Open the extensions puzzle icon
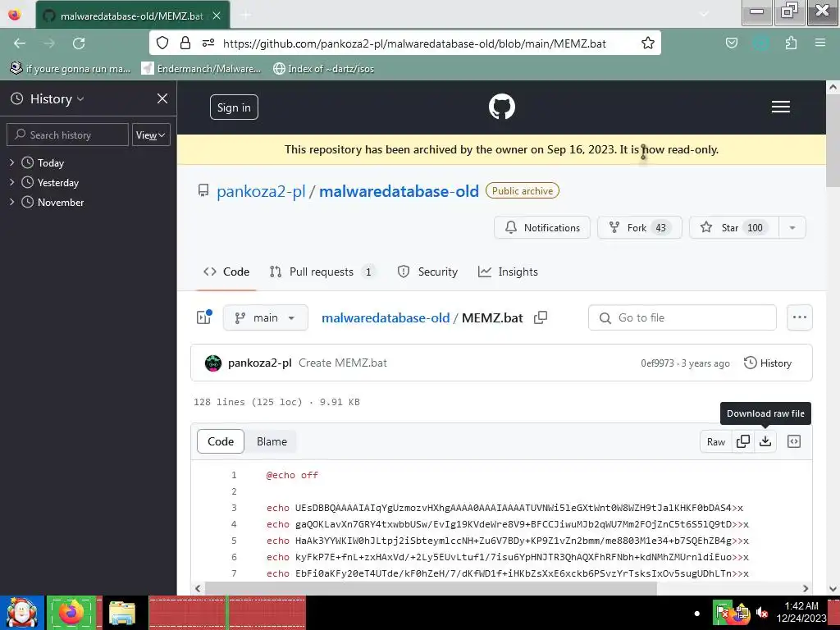840x630 pixels. (x=791, y=43)
